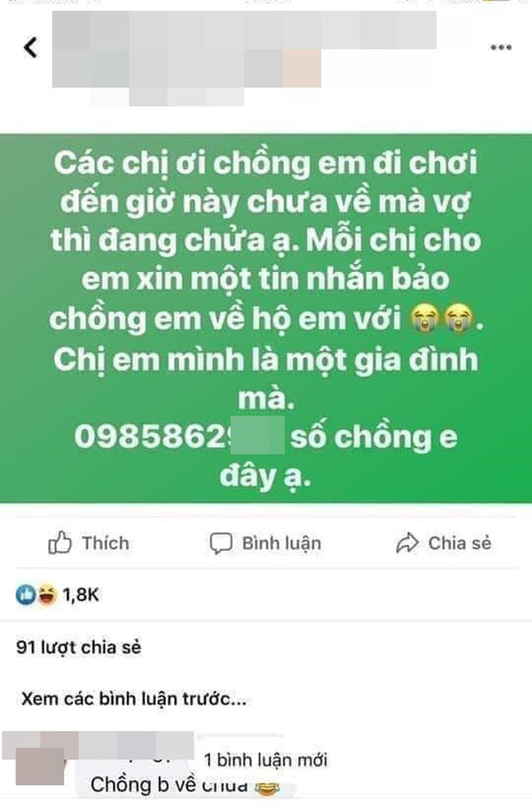Screen dimensions: 532x804
Task: Tap the back arrow icon
Action: [x=31, y=48]
